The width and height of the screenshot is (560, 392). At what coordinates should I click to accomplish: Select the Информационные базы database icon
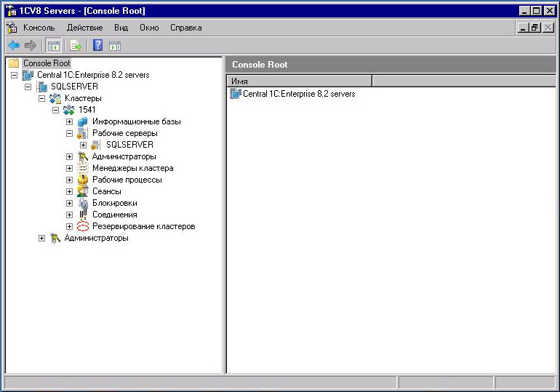pos(83,121)
